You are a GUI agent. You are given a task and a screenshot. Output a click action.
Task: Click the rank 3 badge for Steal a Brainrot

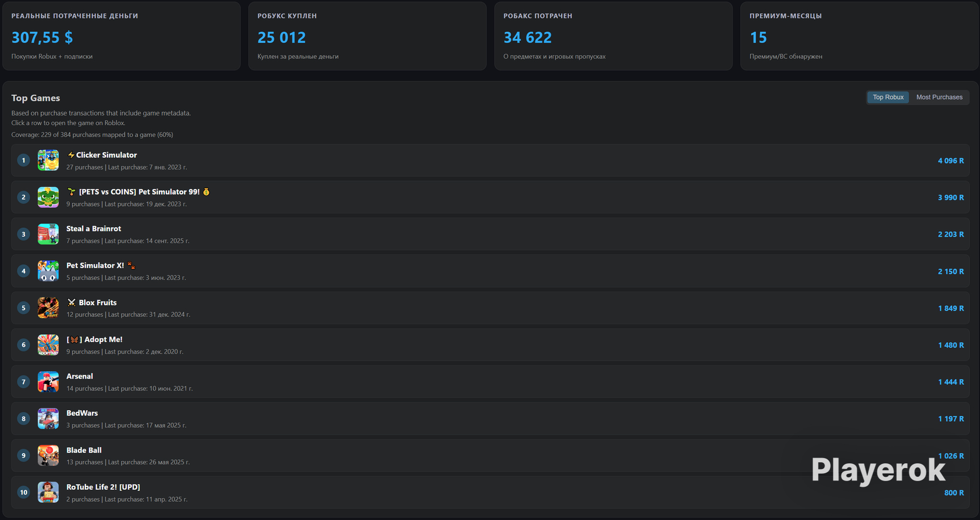(23, 234)
